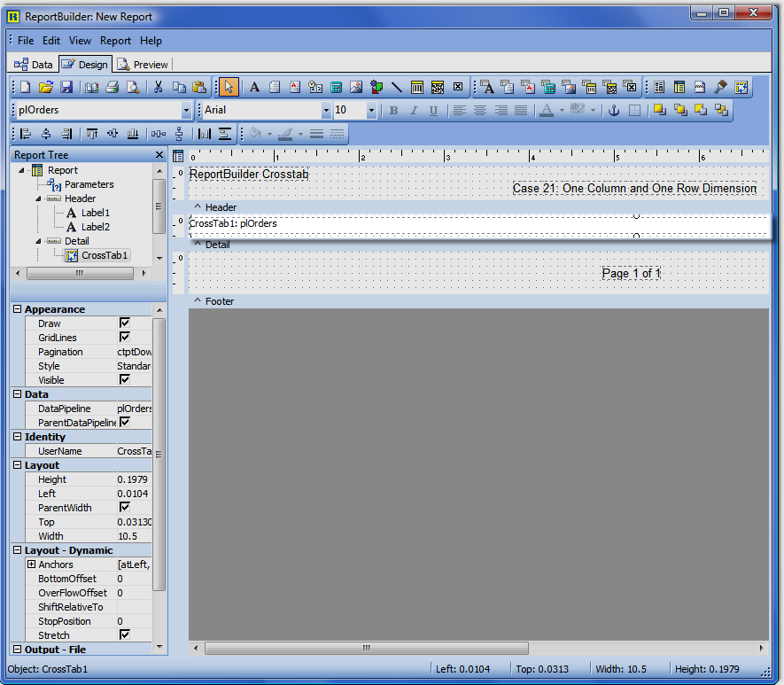
Task: Select the 'Page 1 of 1' footer variable
Action: 632,274
